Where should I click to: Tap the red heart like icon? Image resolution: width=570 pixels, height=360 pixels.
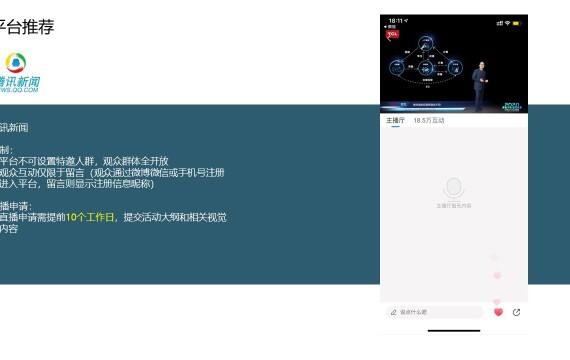tap(498, 312)
